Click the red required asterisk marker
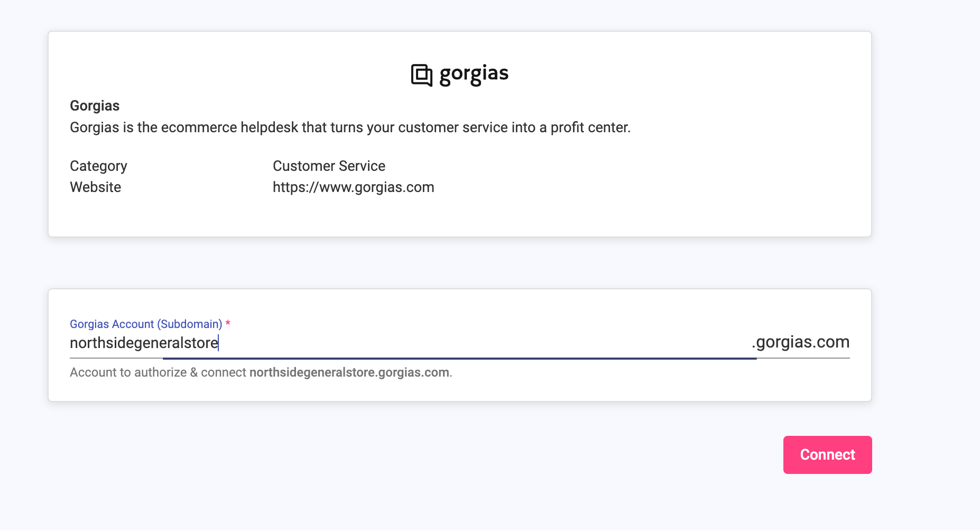This screenshot has height=530, width=980. click(x=228, y=323)
